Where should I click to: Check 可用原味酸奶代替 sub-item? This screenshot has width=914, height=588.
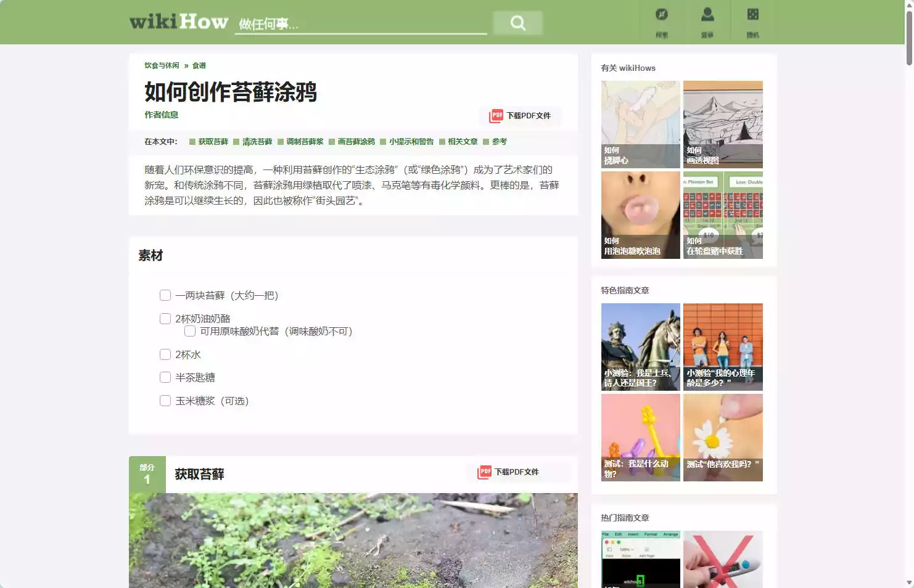tap(190, 331)
